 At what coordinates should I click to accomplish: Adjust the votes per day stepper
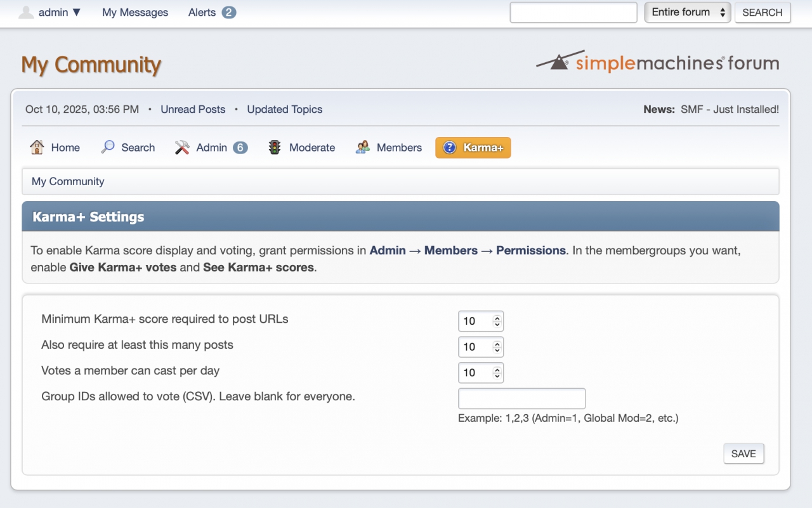497,373
